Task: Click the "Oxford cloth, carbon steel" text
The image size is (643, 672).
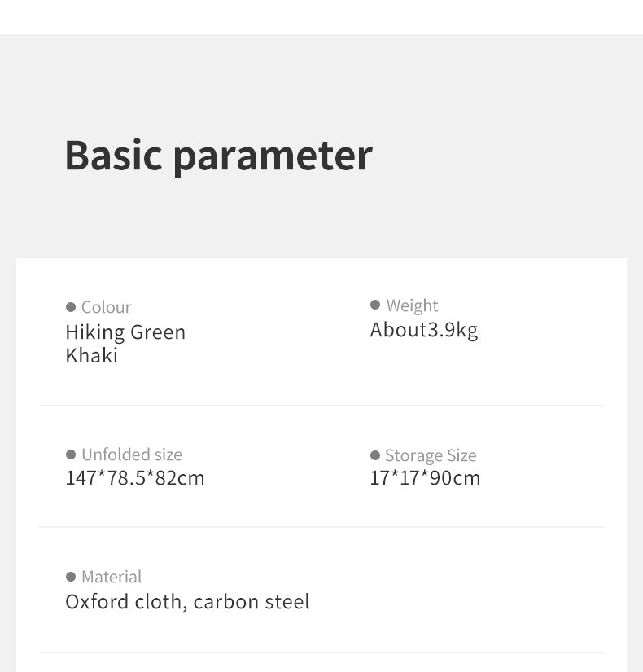Action: click(x=187, y=602)
